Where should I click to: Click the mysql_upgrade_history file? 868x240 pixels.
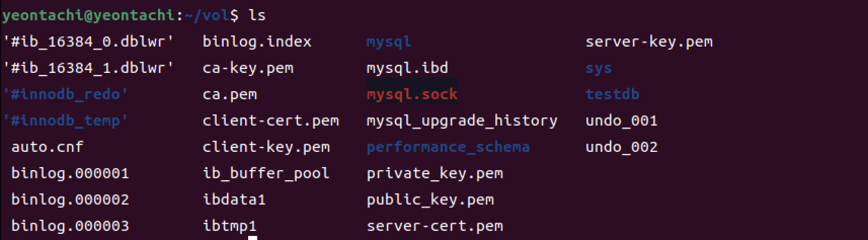pyautogui.click(x=461, y=121)
